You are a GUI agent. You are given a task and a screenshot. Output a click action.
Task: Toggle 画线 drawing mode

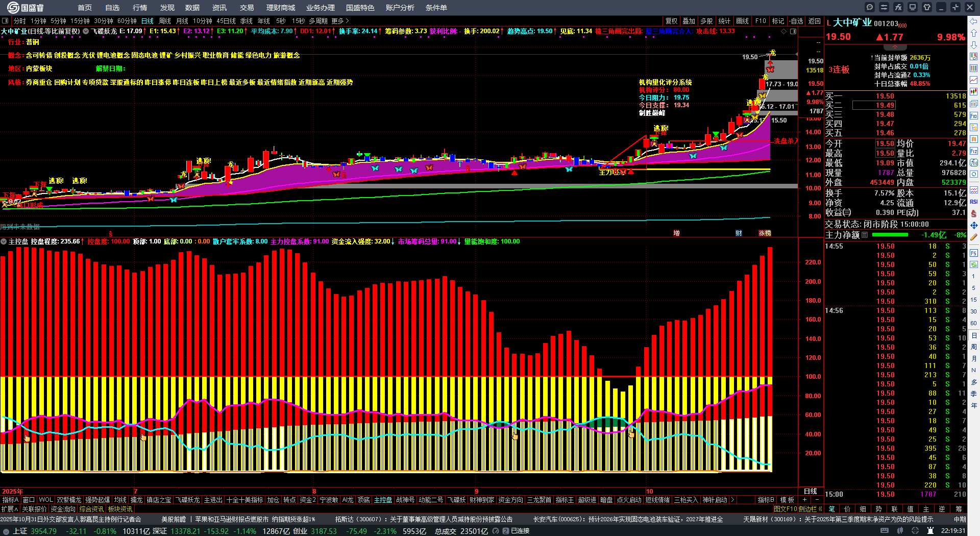(x=742, y=21)
